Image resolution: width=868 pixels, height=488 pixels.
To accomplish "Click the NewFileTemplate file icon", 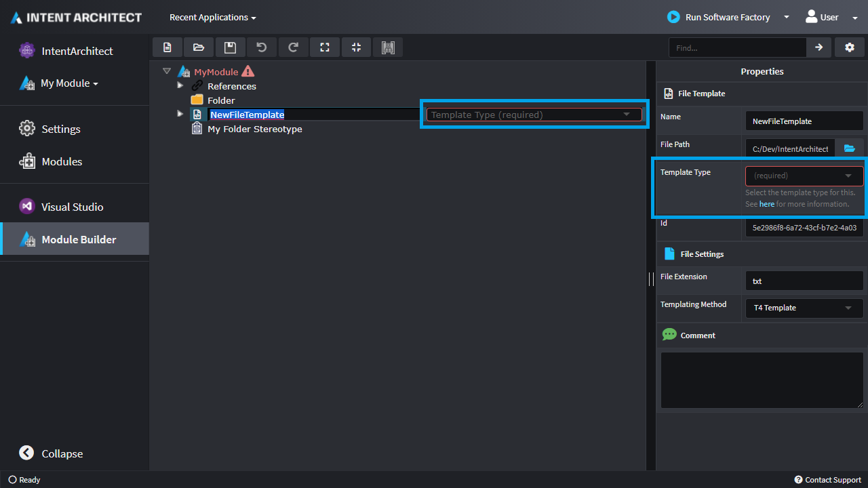I will [197, 115].
